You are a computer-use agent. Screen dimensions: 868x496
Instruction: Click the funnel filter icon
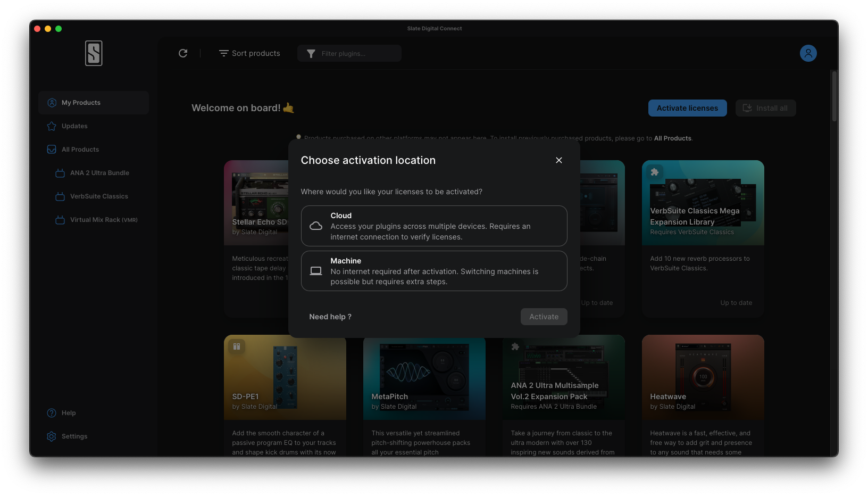tap(311, 54)
